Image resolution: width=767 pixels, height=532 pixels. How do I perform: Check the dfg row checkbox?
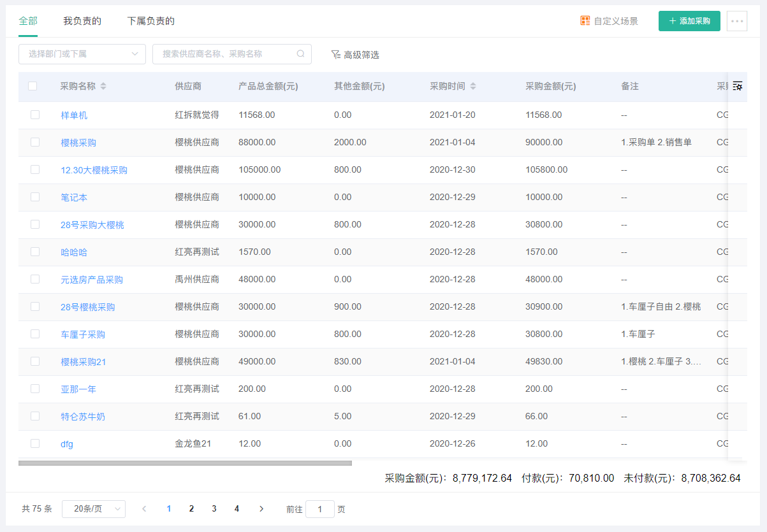(35, 443)
